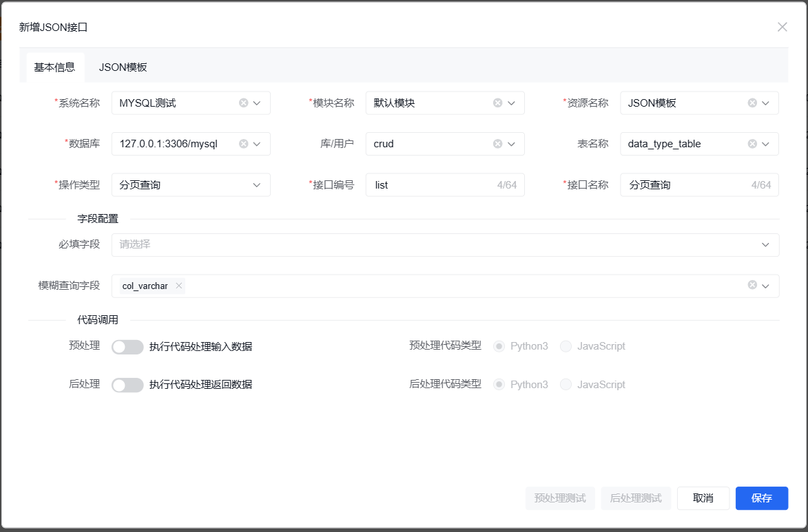Focus the 接口名称 input field
808x532 pixels.
(699, 185)
